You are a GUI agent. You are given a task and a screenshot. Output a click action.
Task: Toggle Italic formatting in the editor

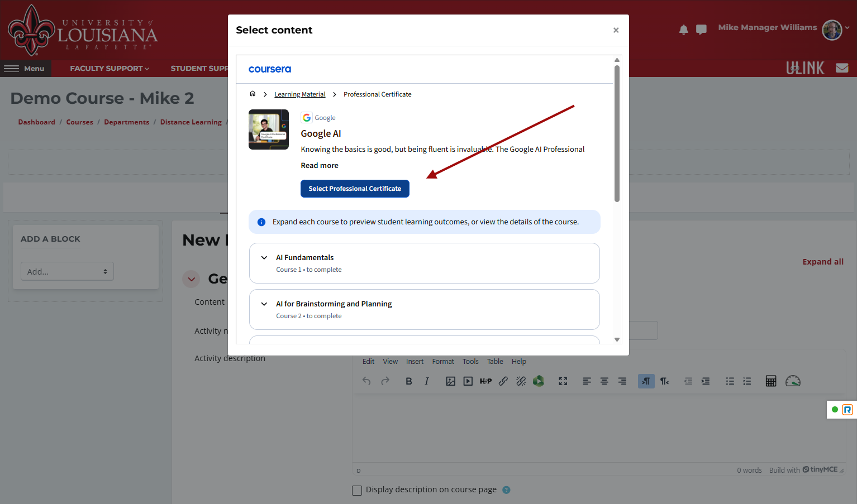coord(427,381)
